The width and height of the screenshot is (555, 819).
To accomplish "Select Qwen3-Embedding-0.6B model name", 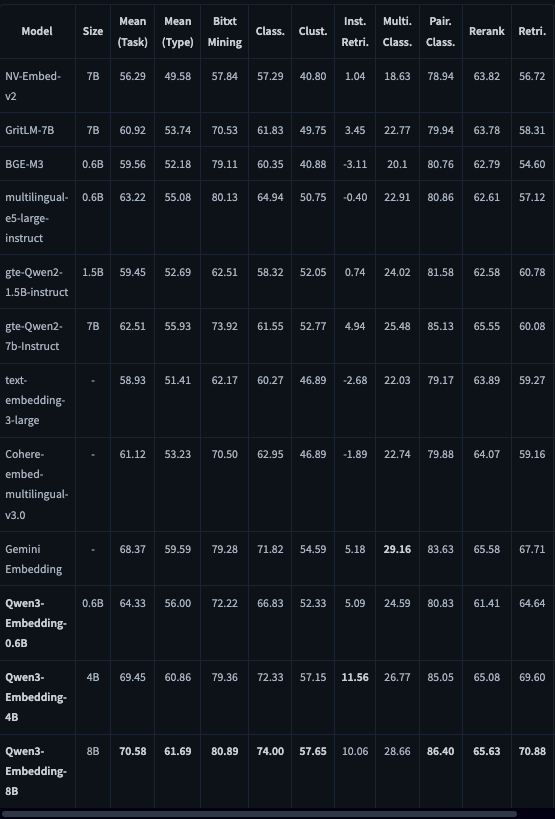I will [x=36, y=623].
